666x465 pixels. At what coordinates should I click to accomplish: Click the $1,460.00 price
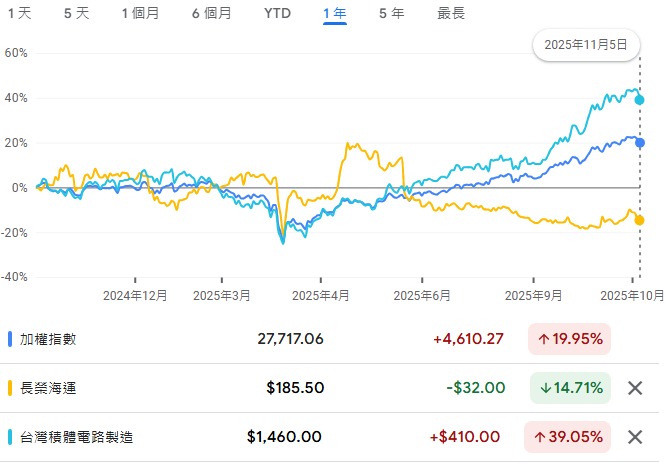284,437
